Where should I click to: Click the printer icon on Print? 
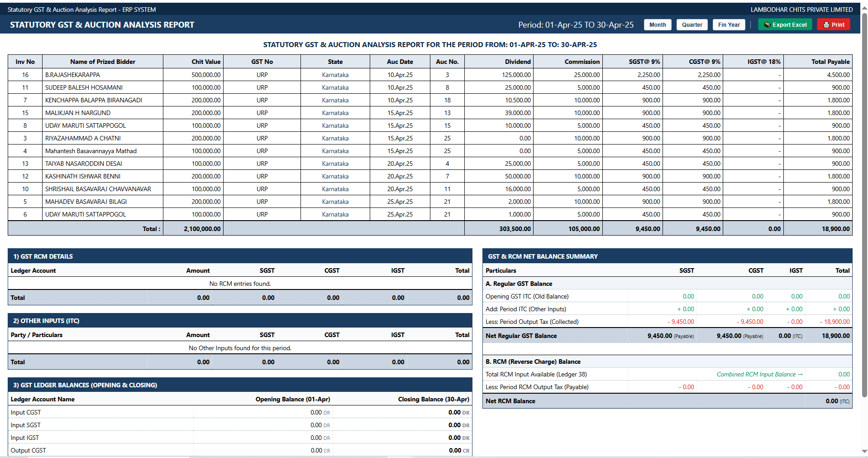[x=826, y=25]
